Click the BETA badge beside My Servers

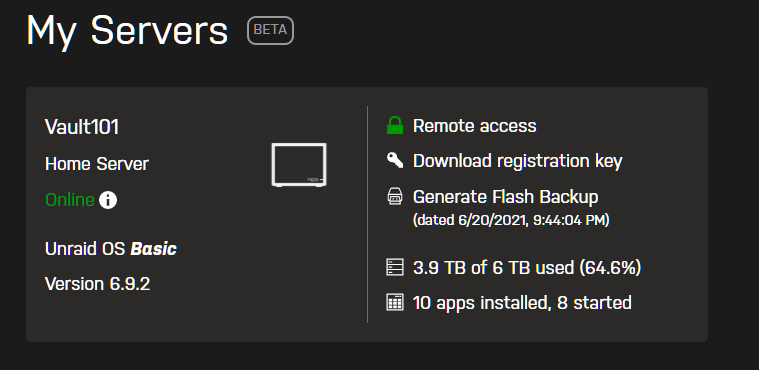click(x=271, y=31)
